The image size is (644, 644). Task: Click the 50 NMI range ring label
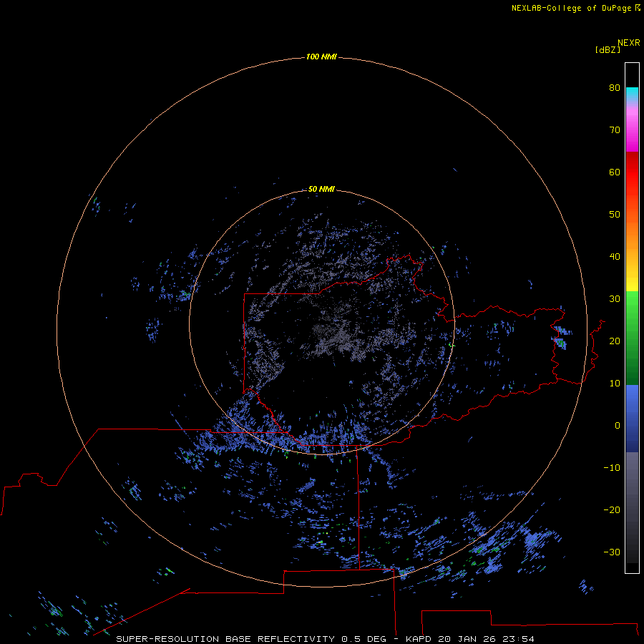(x=321, y=189)
